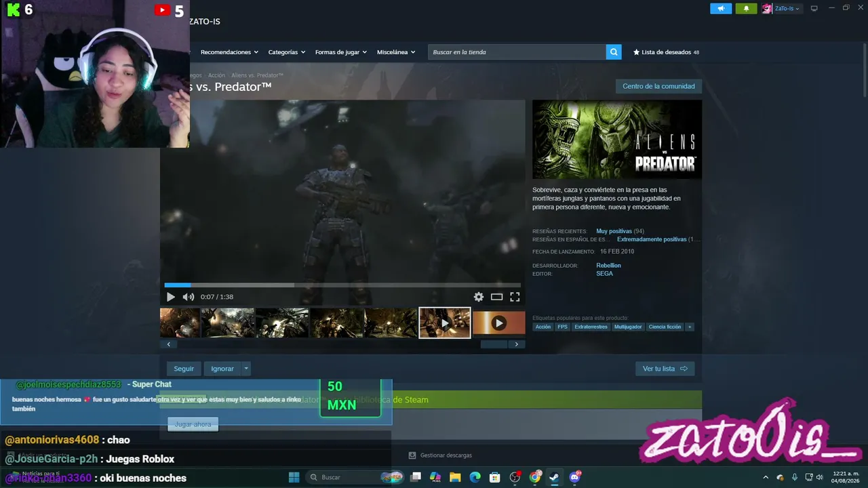Open Steam notifications bell

[746, 8]
